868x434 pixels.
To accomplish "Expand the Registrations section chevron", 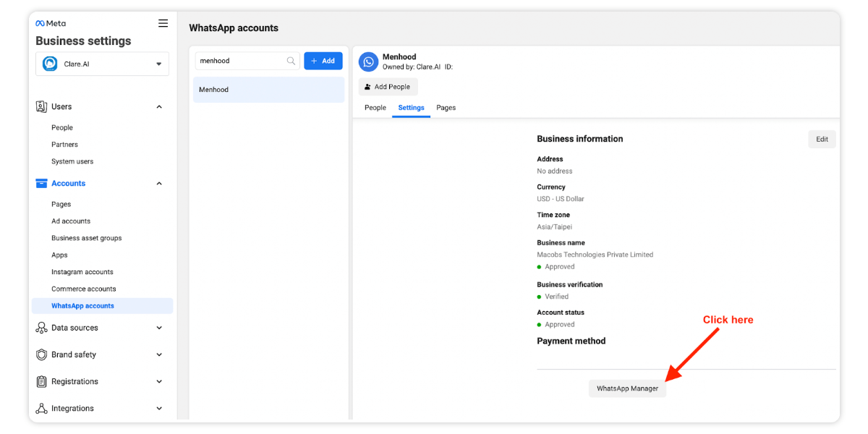I will 159,381.
